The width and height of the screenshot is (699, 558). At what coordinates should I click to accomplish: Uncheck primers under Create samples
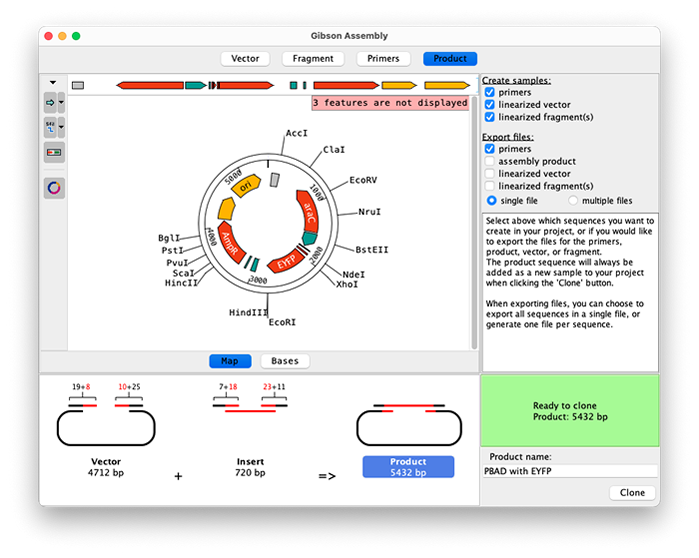(490, 93)
